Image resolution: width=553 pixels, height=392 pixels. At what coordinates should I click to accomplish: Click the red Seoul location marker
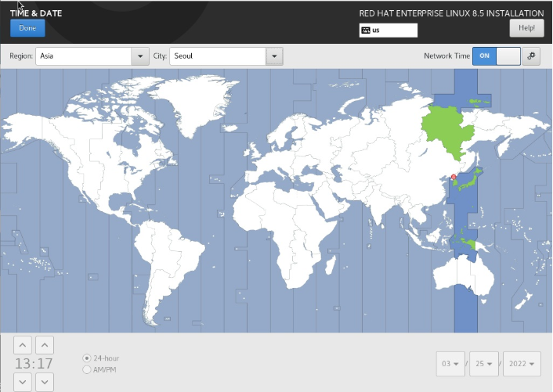454,177
